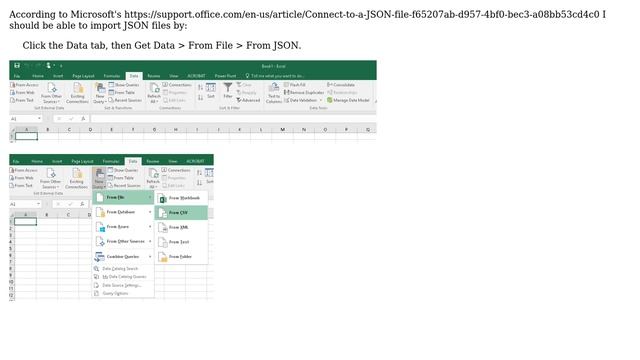Open ACROBAT tab in upper Excel screenshot
Screen dimensions: 640x360
[x=196, y=76]
